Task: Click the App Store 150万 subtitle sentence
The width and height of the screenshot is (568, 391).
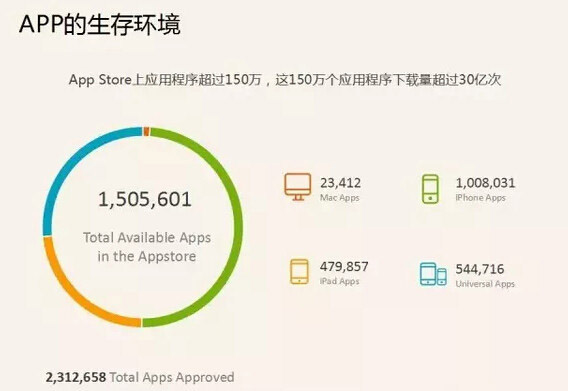Action: coord(285,80)
